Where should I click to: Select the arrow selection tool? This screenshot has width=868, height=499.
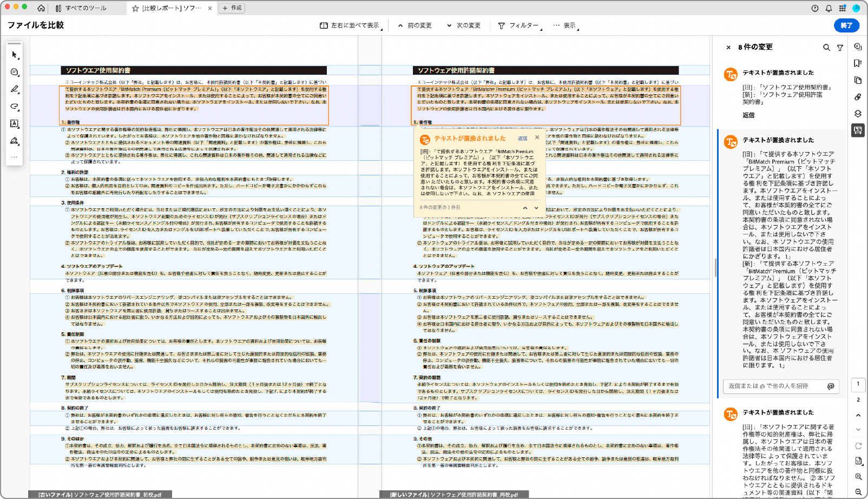click(15, 55)
